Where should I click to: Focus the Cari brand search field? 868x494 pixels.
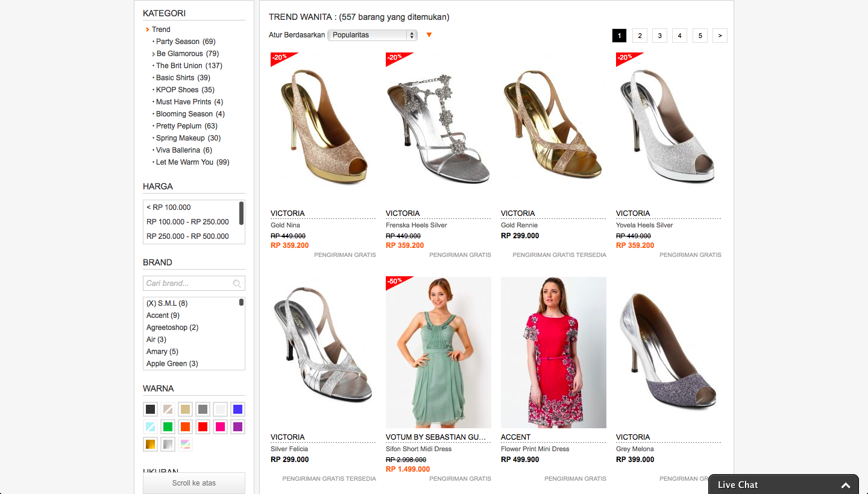[194, 283]
